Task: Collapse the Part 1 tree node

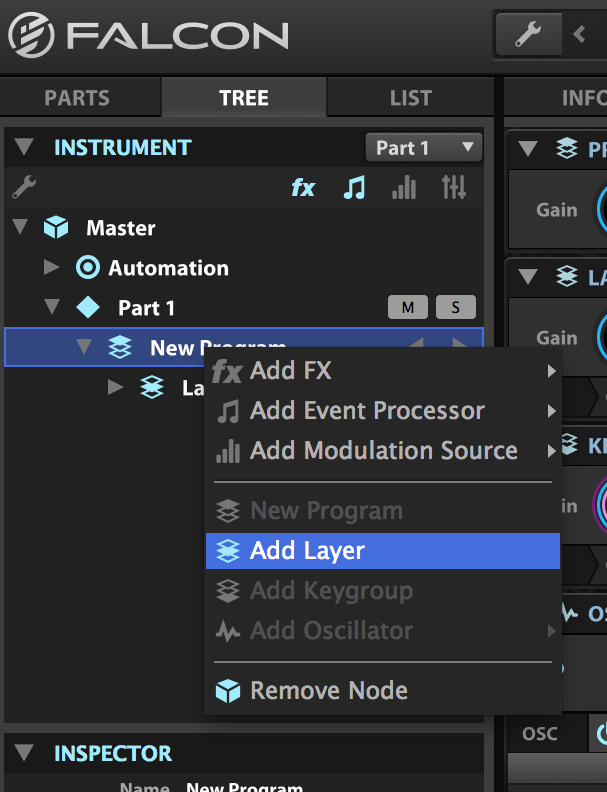Action: pos(52,307)
